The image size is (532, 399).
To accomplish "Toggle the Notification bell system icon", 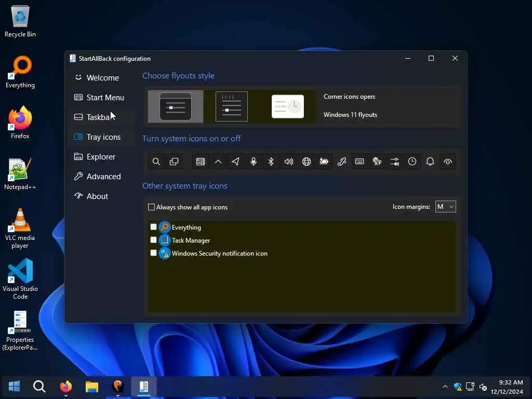I will tap(430, 162).
